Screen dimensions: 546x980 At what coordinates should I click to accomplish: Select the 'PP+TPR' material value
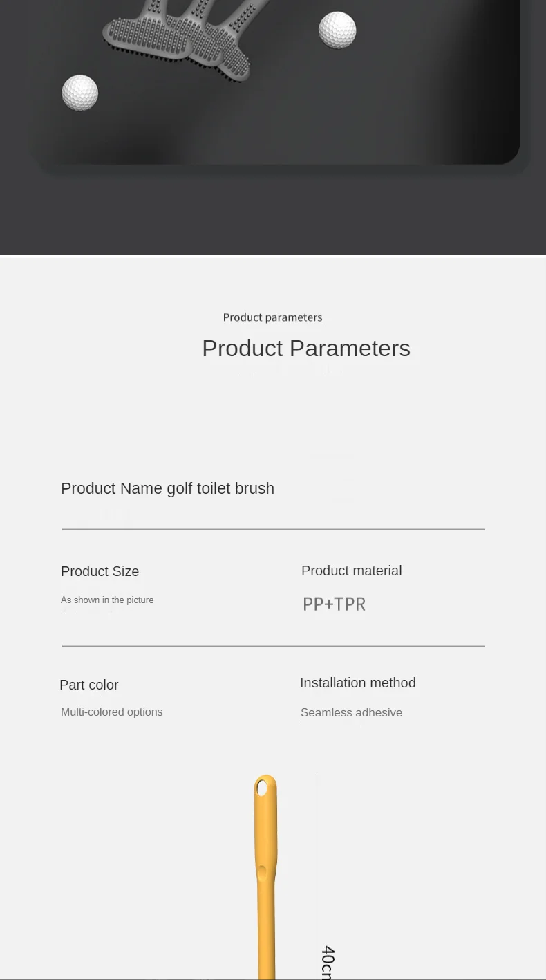pyautogui.click(x=334, y=604)
